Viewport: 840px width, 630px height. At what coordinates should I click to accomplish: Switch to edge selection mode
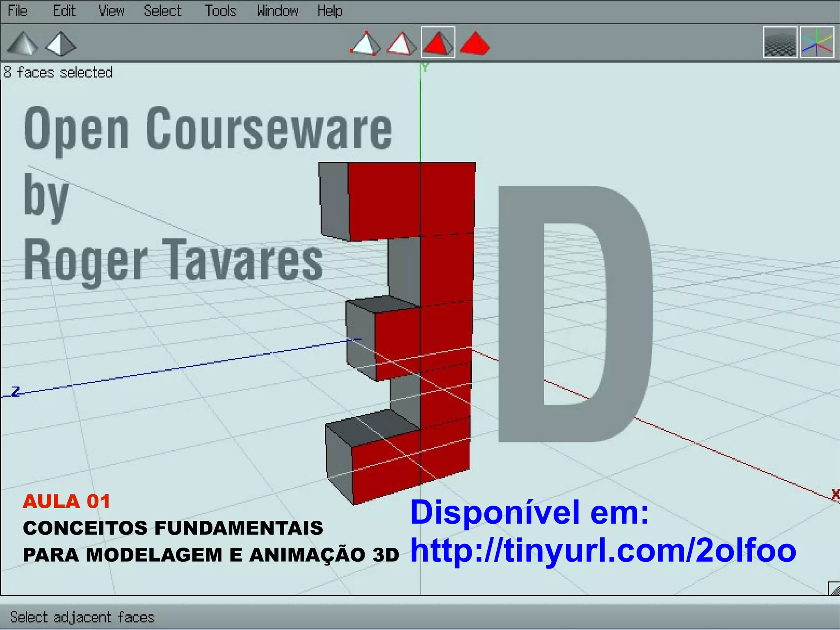(402, 43)
